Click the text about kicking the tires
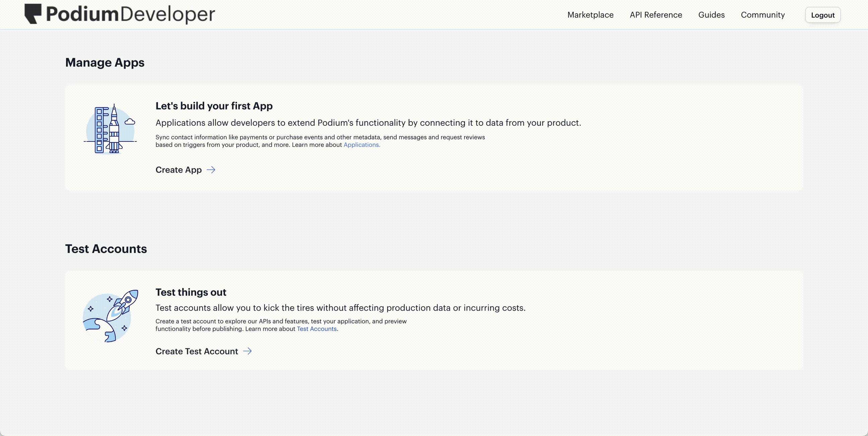The image size is (868, 436). coord(340,308)
